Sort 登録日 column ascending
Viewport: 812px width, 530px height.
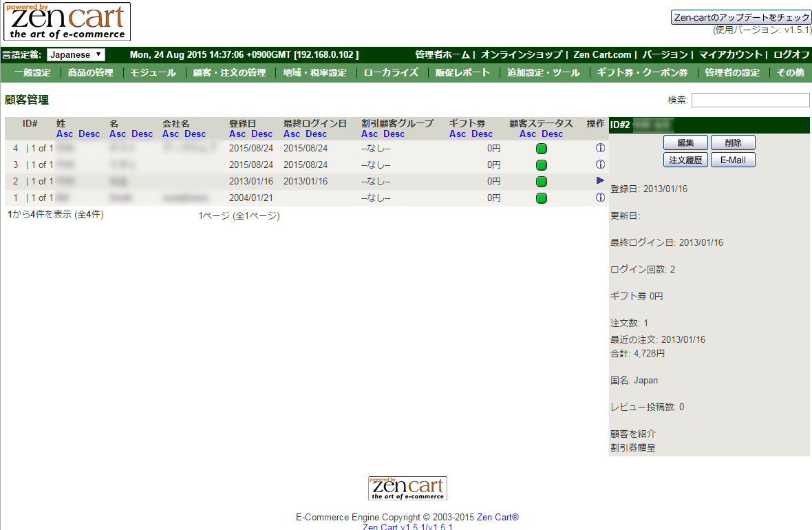pos(237,134)
